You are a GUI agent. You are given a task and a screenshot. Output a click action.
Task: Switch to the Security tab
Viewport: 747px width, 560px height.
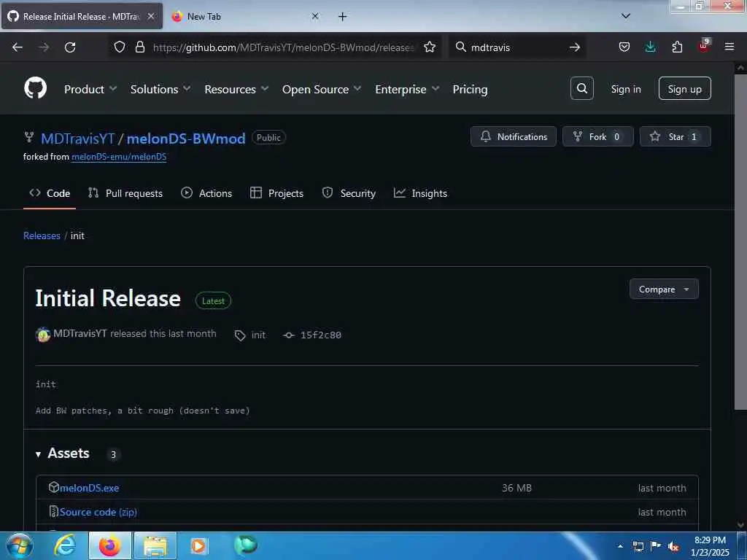coord(349,193)
